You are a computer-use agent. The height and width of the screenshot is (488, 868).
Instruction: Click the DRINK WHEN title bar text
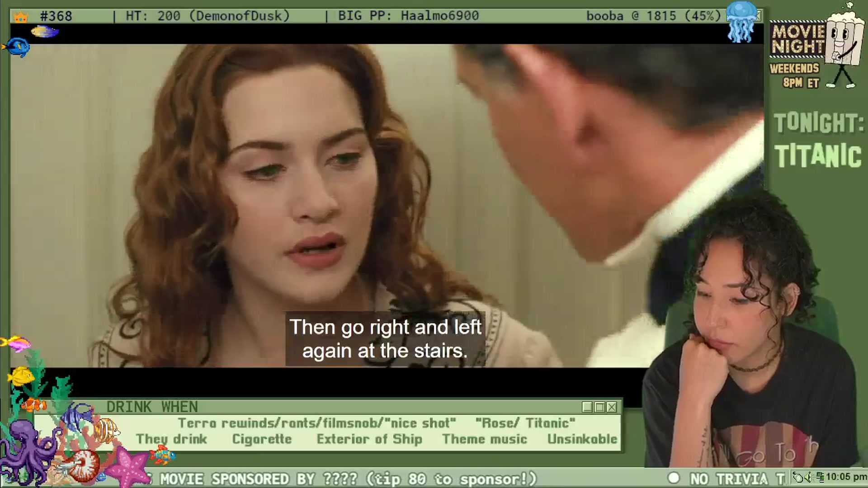(x=152, y=407)
